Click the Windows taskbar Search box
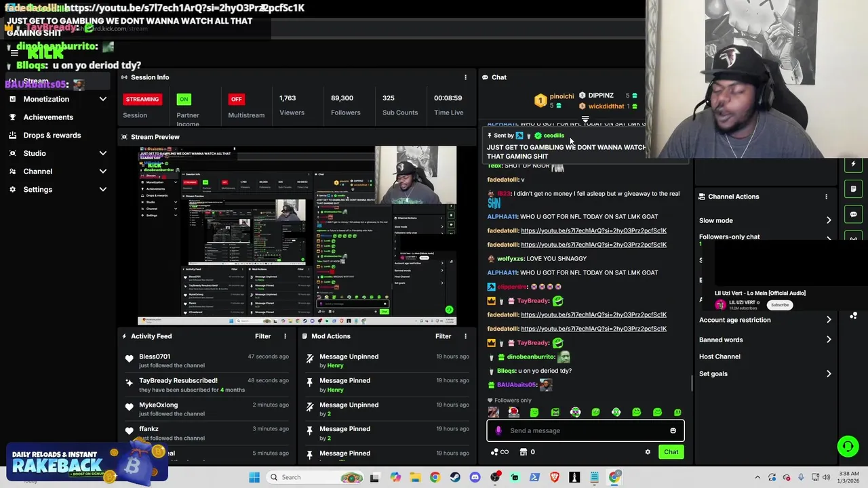868x488 pixels. (x=314, y=477)
